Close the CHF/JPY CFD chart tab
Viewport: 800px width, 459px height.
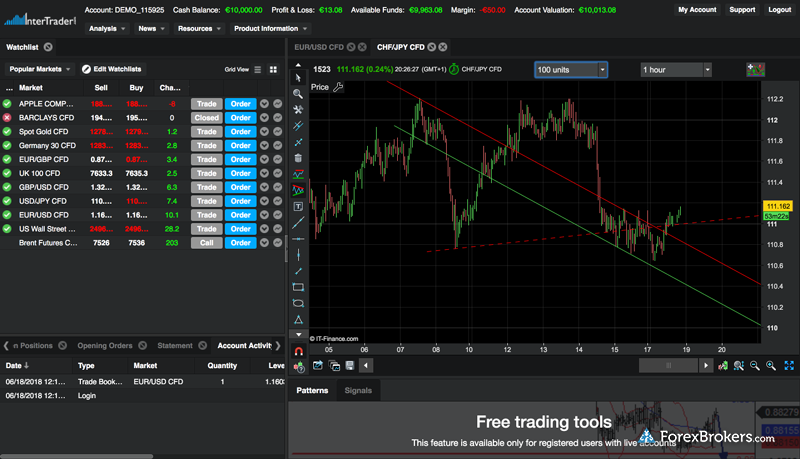click(x=443, y=47)
